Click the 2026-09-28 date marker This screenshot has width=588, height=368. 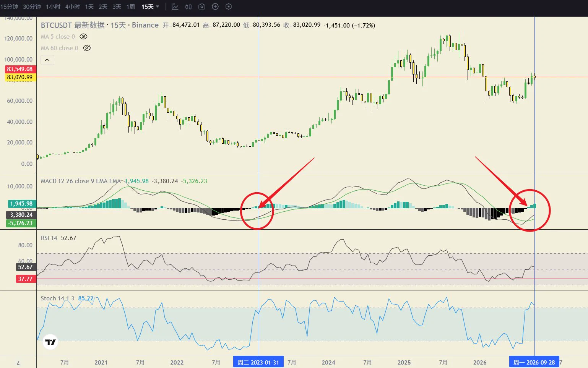(x=534, y=362)
